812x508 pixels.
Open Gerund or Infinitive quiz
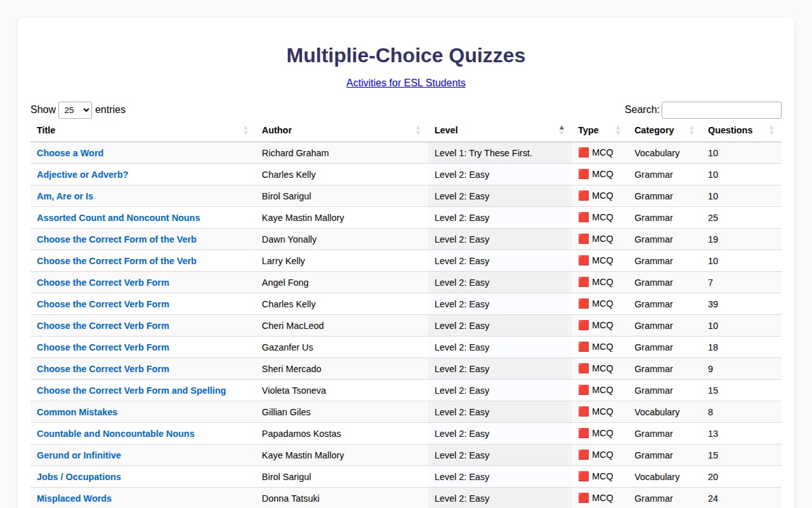[x=79, y=455]
